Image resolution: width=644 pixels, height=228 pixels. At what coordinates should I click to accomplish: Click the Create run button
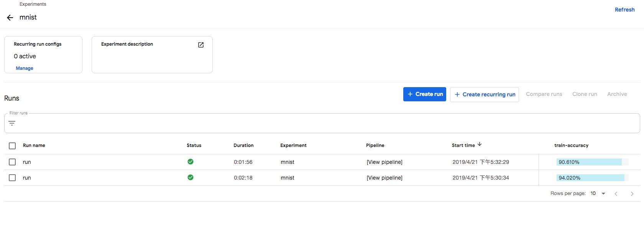pyautogui.click(x=424, y=94)
